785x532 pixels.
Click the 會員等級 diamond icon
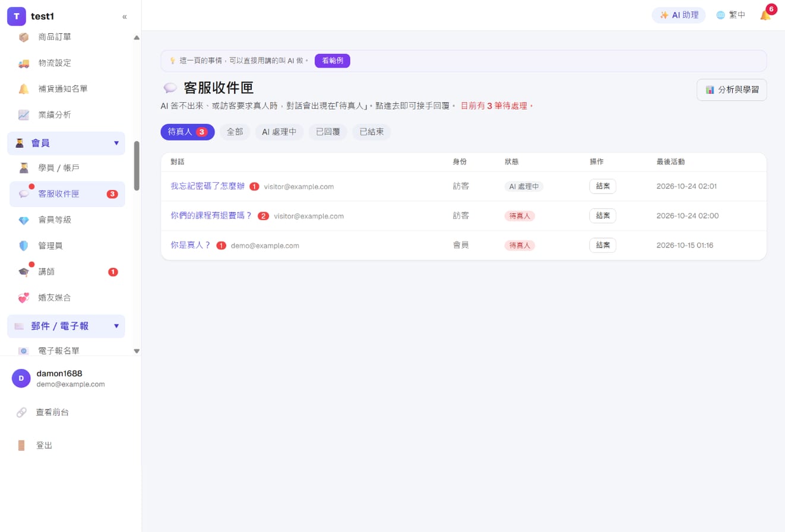point(24,220)
